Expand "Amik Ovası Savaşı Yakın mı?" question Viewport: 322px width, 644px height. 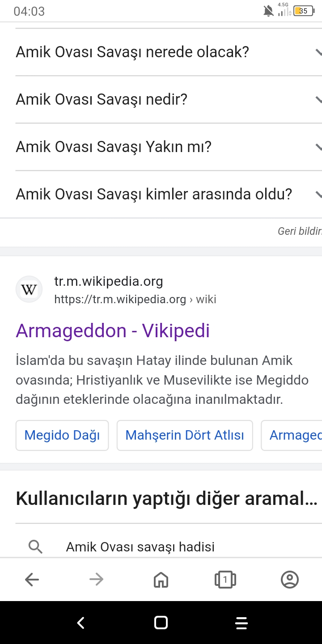pyautogui.click(x=169, y=147)
